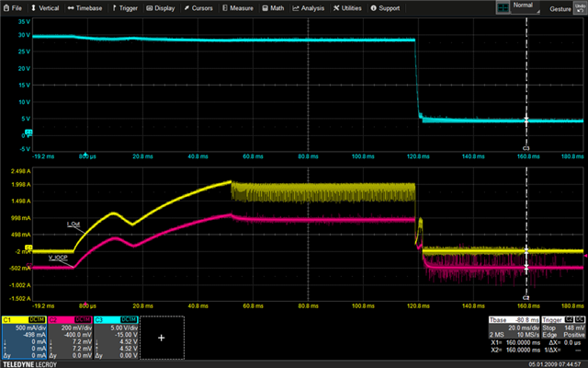Viewport: 588px width, 368px height.
Task: Click the 1.998 A axis label
Action: pos(21,184)
